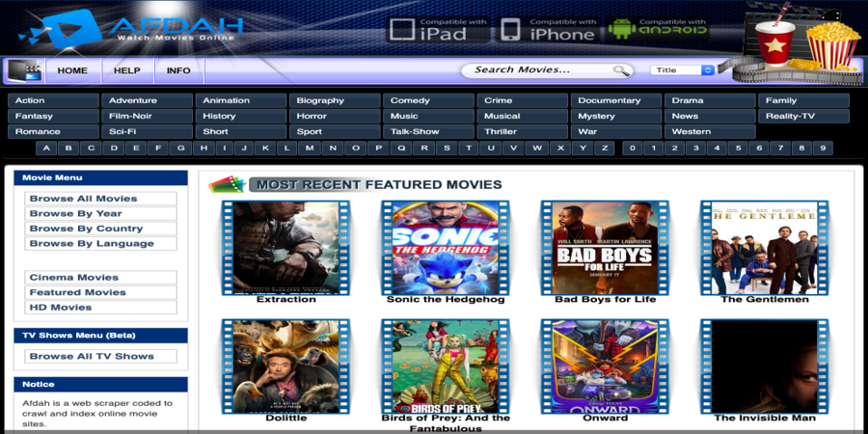Open the Bad Boys for Life poster

[x=605, y=248]
